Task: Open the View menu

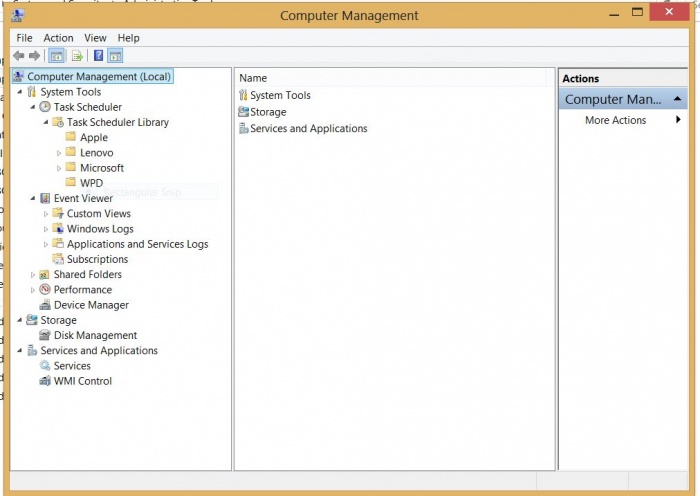Action: (x=95, y=38)
